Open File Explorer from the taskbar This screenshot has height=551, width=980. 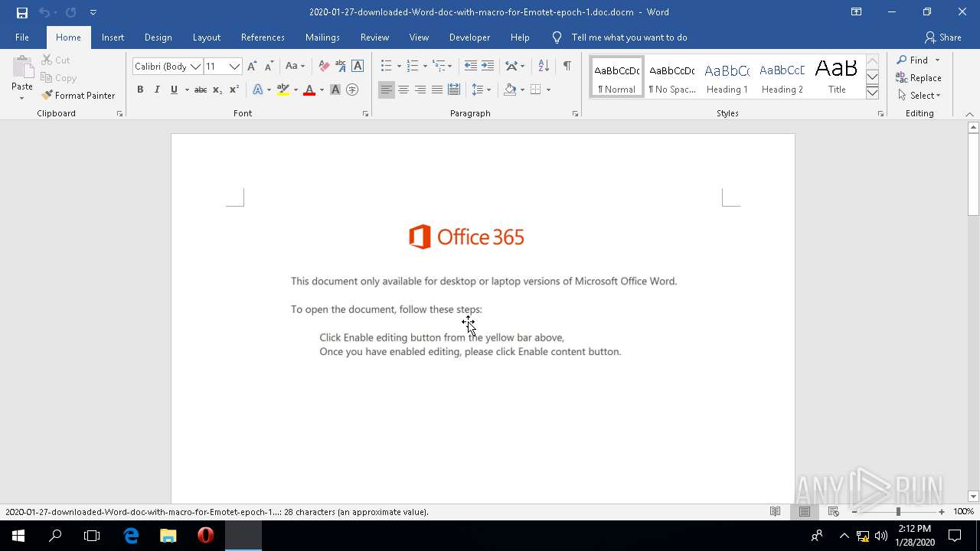coord(168,536)
